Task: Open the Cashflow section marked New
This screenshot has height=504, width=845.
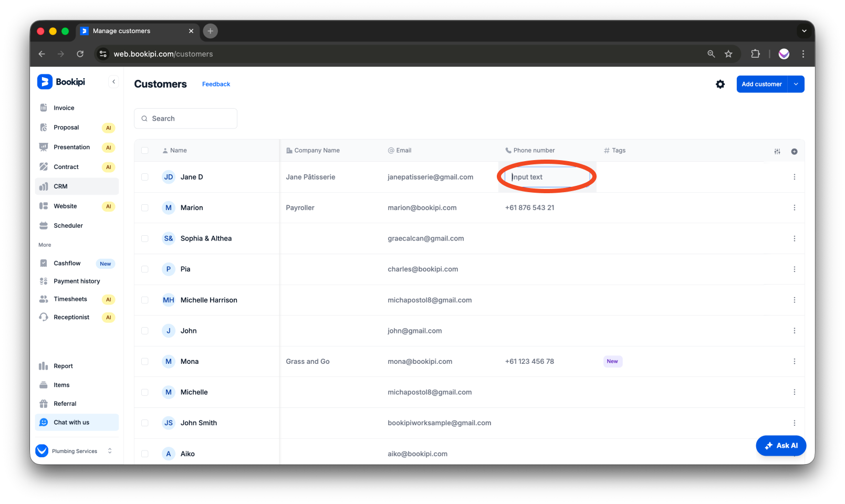Action: pos(67,263)
